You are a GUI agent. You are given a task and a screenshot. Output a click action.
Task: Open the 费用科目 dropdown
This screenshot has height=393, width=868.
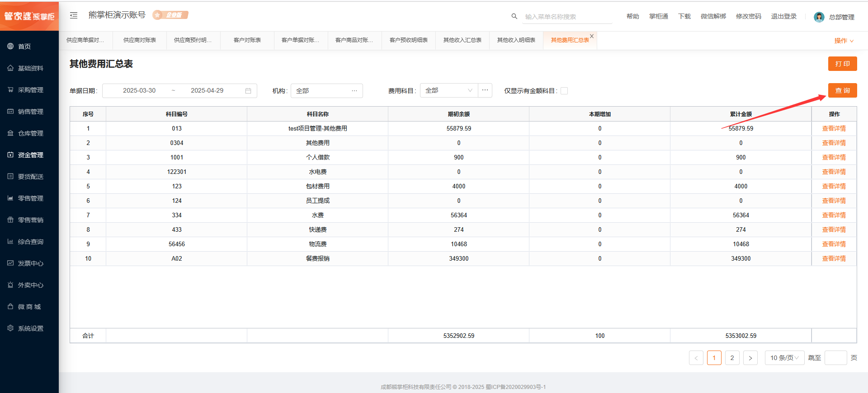click(449, 90)
